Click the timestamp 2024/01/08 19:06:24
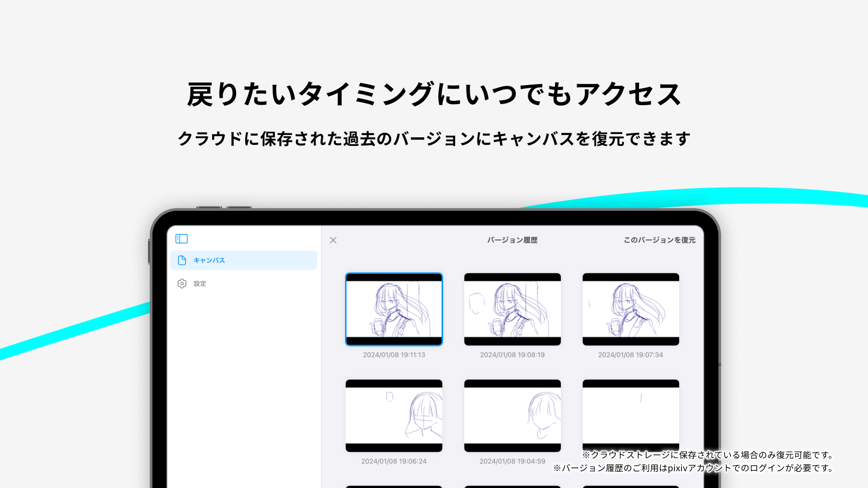 tap(394, 461)
